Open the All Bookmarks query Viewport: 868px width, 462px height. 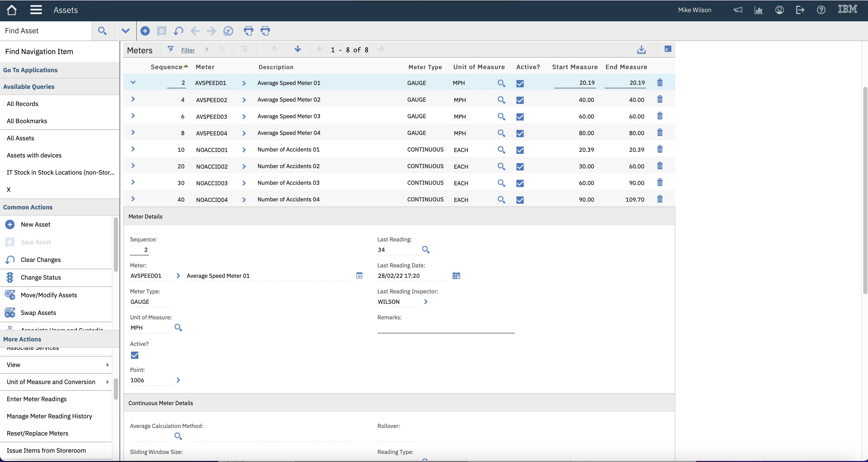coord(27,121)
